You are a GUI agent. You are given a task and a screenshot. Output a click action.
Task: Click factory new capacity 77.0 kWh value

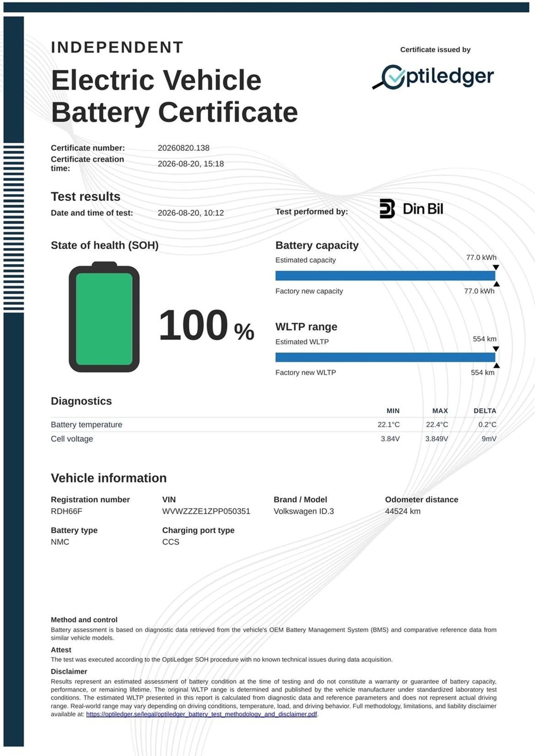(479, 291)
